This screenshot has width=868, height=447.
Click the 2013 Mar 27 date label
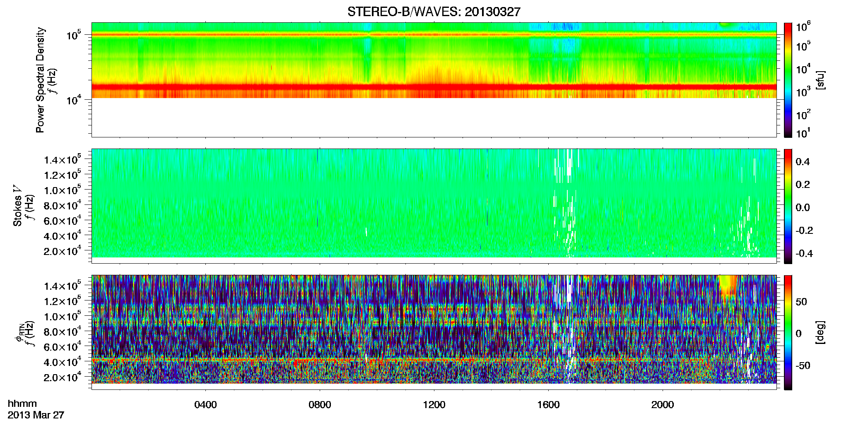tap(36, 415)
